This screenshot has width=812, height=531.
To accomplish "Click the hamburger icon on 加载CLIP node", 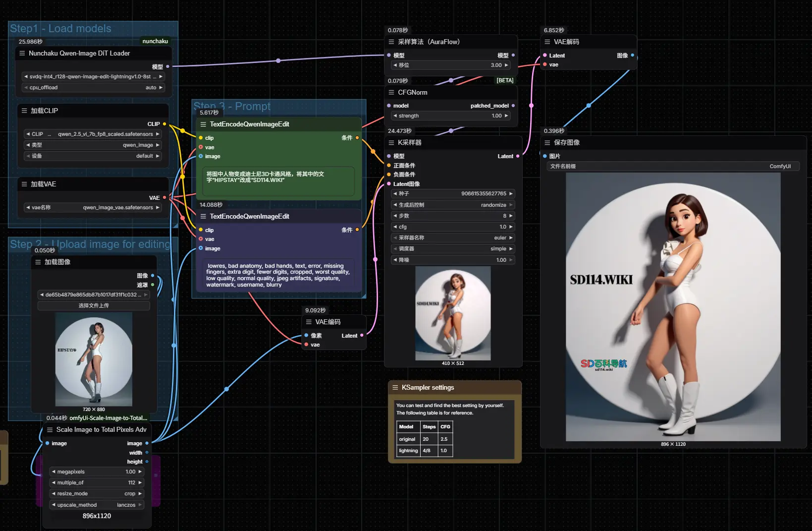I will pyautogui.click(x=24, y=111).
